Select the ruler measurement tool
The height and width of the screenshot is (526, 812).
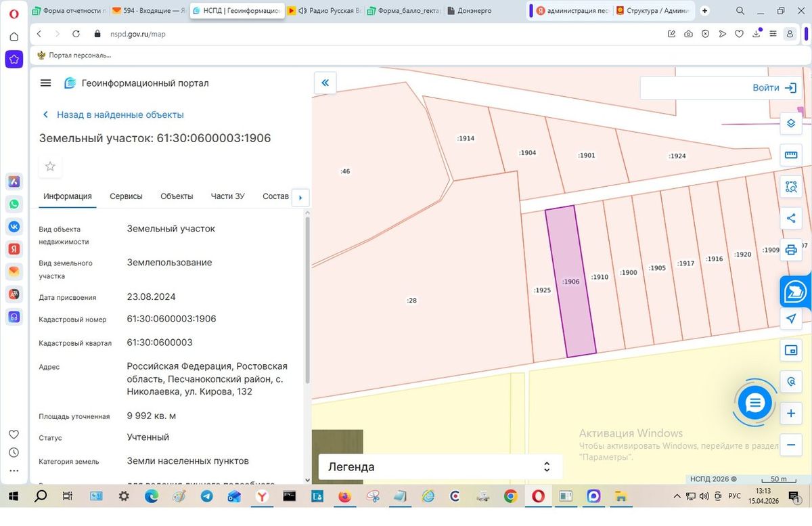click(x=791, y=155)
